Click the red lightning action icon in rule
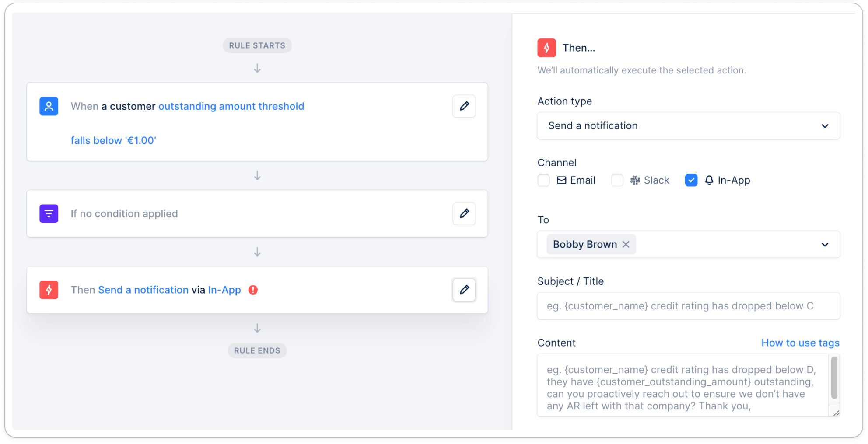Viewport: 868px width, 444px height. 49,290
